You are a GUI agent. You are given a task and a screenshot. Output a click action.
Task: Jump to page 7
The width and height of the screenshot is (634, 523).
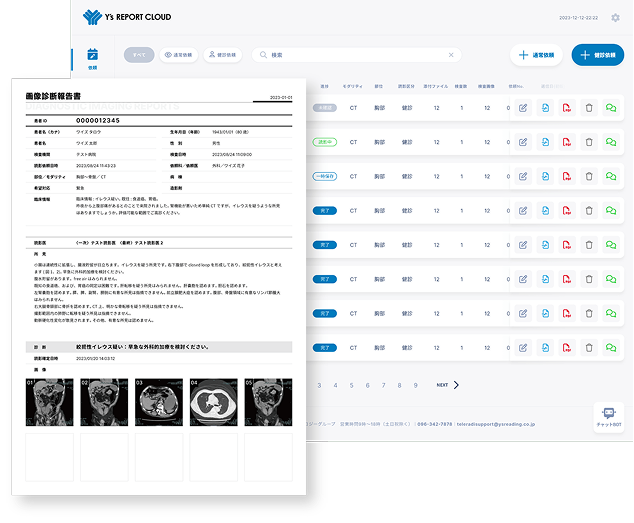pyautogui.click(x=383, y=385)
